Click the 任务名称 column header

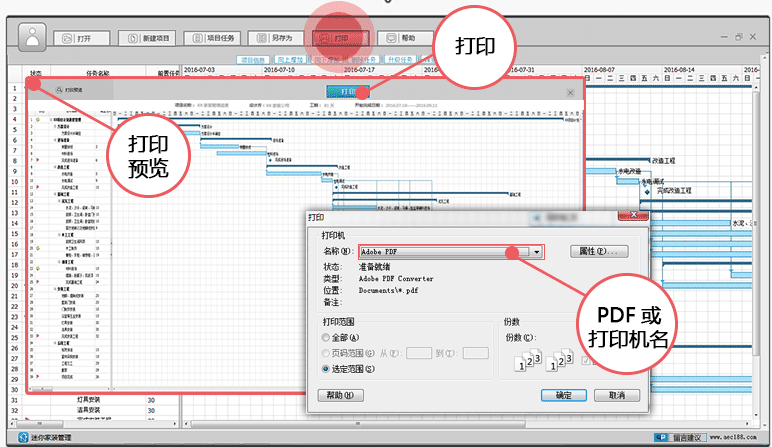coord(97,73)
